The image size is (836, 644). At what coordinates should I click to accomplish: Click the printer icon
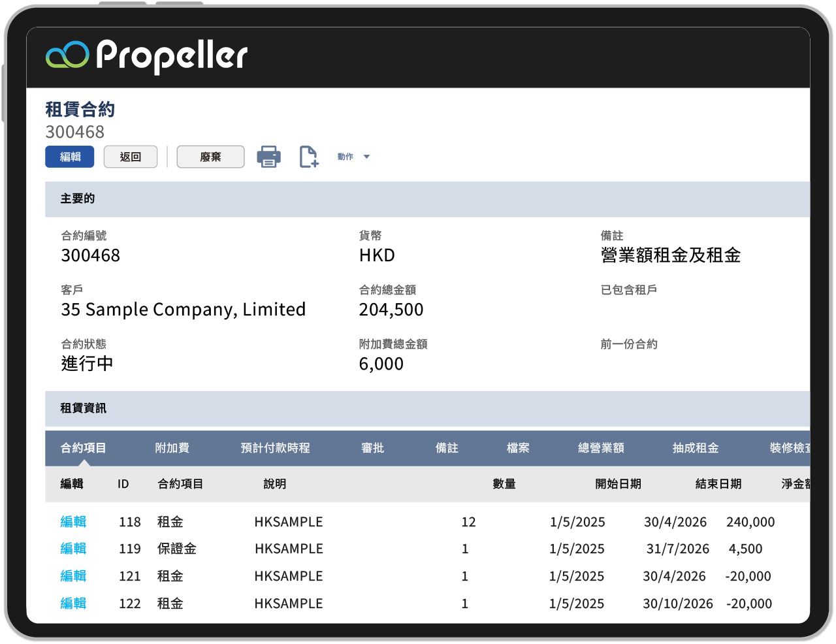[268, 157]
